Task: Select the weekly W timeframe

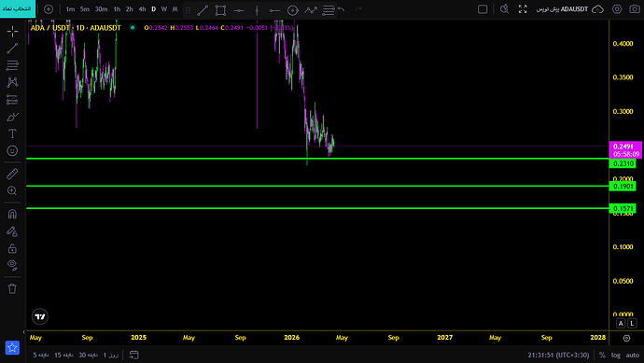Action: [164, 9]
